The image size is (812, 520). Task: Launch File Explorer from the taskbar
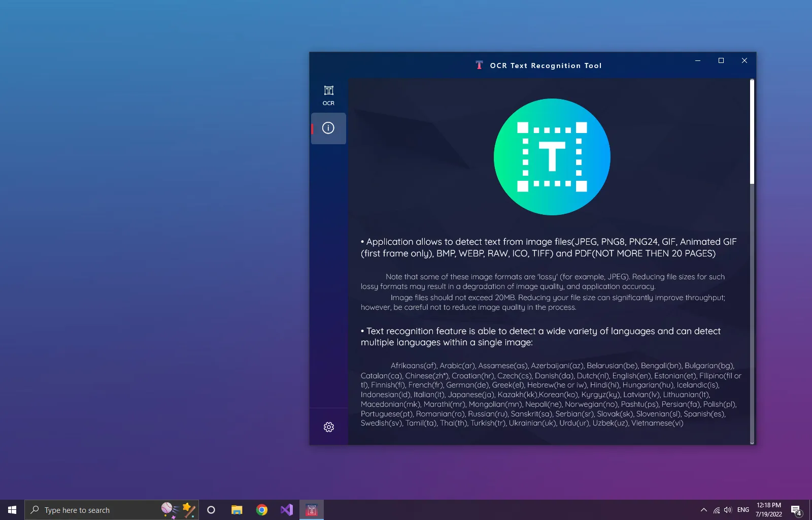[236, 510]
